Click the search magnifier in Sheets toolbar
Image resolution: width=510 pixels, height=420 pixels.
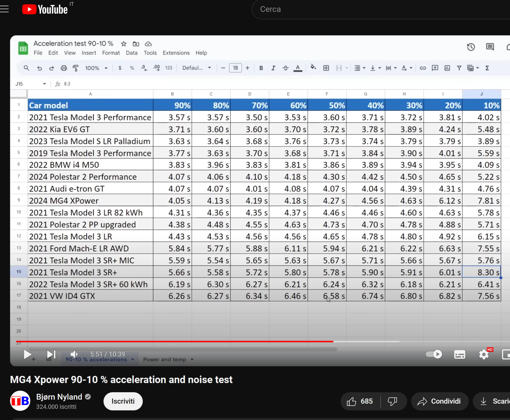(x=26, y=68)
